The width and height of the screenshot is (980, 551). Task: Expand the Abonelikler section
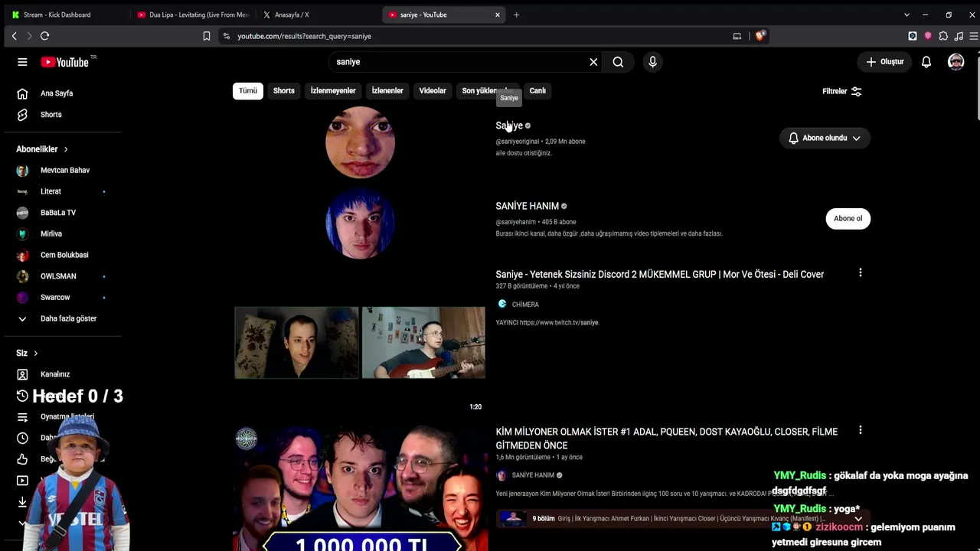pyautogui.click(x=43, y=149)
